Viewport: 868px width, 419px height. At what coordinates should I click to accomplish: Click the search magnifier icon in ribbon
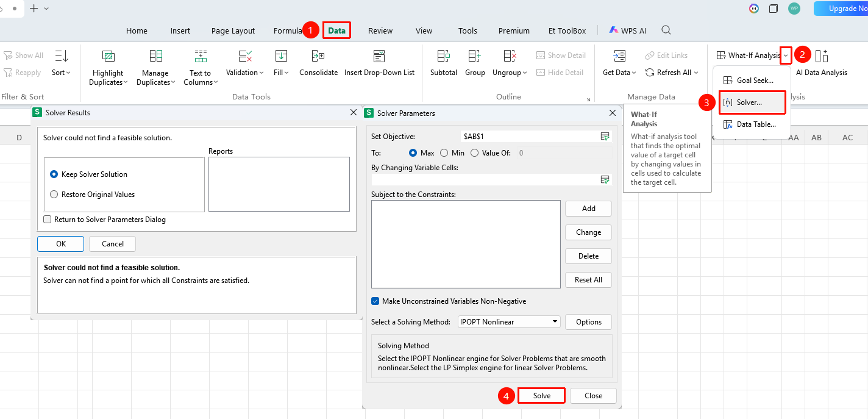pyautogui.click(x=666, y=30)
